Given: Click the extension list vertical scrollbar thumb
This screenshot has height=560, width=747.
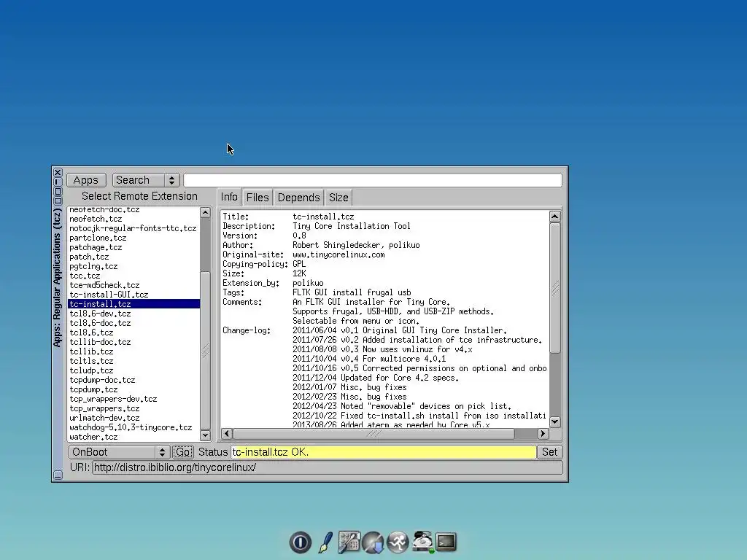Looking at the screenshot, I should [205, 350].
